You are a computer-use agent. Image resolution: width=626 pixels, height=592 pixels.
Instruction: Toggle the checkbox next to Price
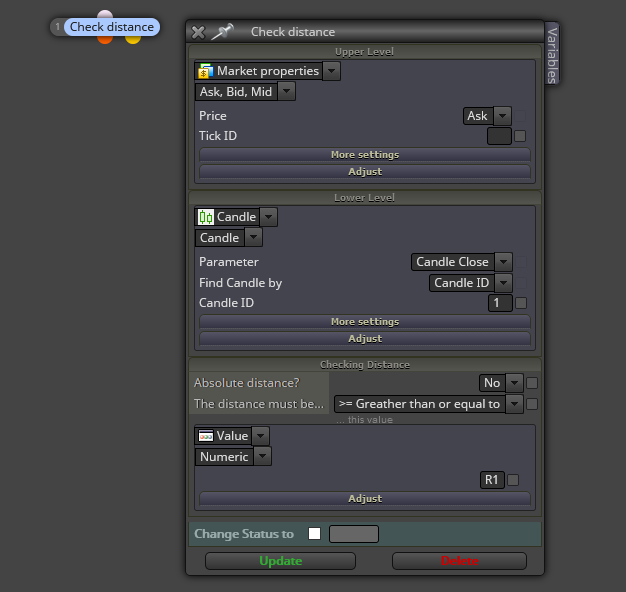point(520,116)
